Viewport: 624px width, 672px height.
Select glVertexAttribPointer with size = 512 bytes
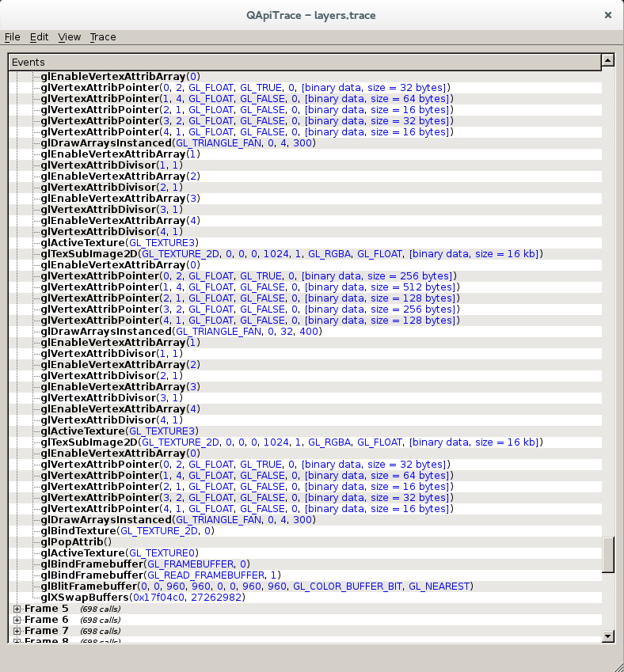[250, 287]
